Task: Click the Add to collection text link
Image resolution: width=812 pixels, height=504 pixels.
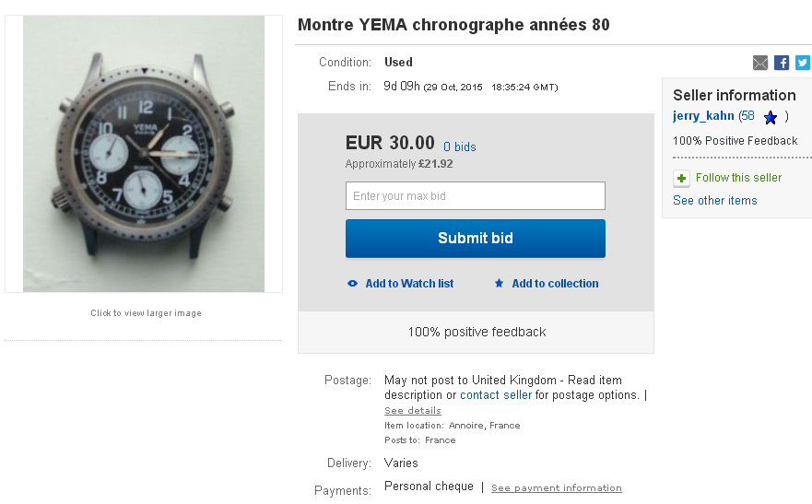Action: [x=555, y=284]
